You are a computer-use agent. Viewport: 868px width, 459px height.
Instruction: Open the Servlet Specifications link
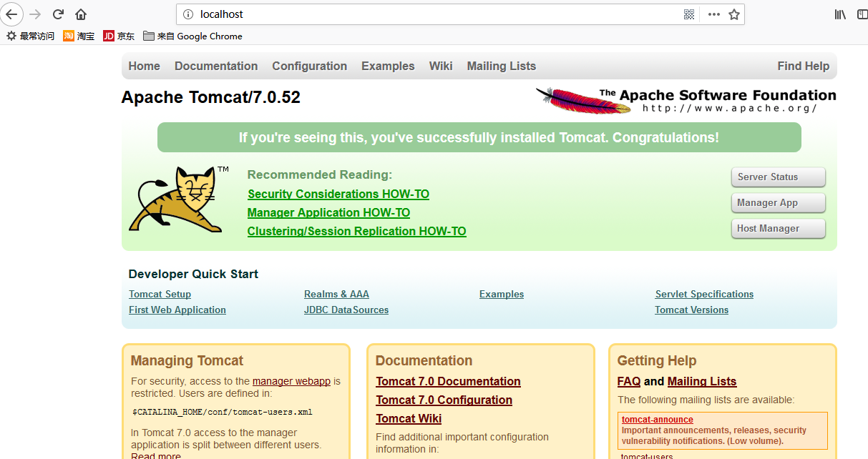pyautogui.click(x=704, y=294)
